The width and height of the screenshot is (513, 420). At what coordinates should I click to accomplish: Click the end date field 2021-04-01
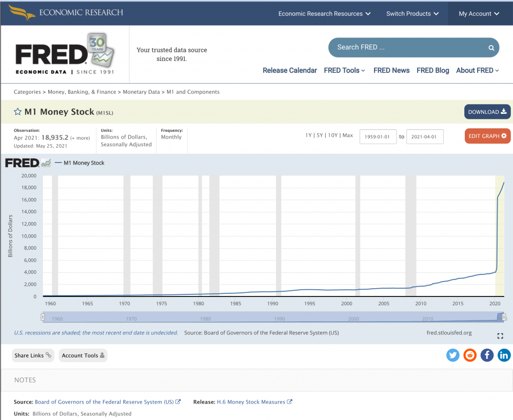tap(425, 137)
